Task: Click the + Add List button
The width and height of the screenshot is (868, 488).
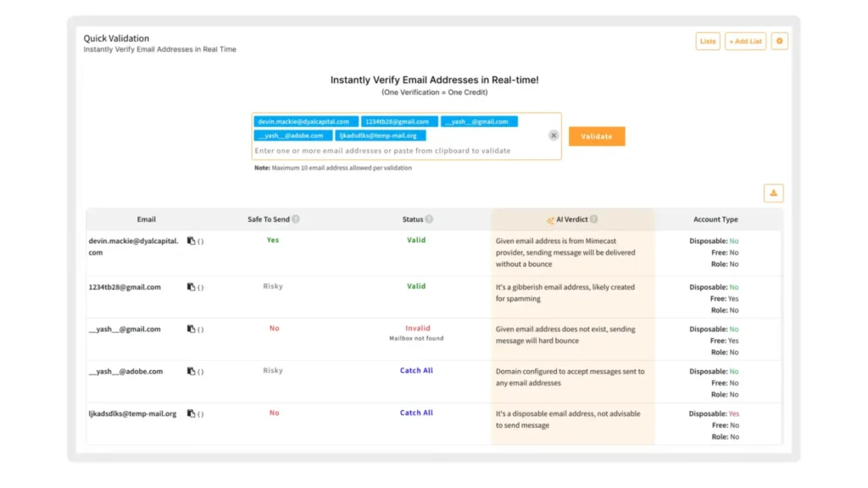Action: [x=745, y=41]
